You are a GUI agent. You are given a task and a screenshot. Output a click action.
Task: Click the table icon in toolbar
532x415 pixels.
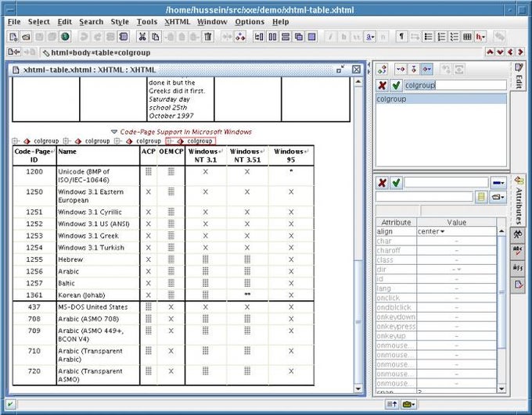pyautogui.click(x=467, y=37)
